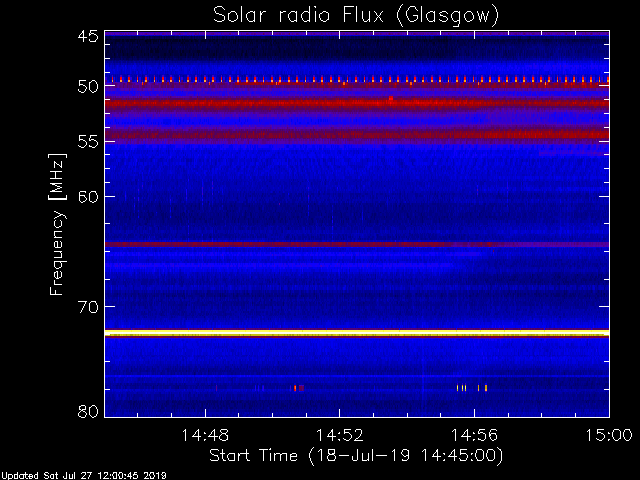Viewport: 640px width, 480px height.
Task: Select the 70 frequency axis label
Action: pos(88,307)
